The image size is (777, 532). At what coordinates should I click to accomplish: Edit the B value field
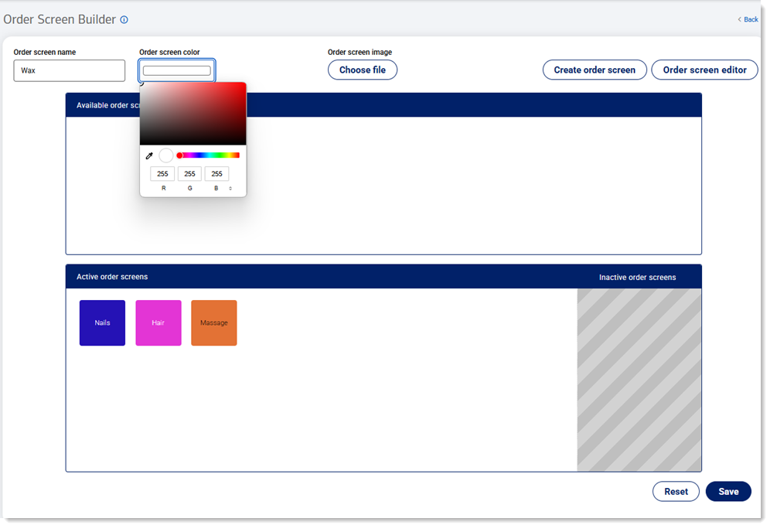pyautogui.click(x=216, y=174)
